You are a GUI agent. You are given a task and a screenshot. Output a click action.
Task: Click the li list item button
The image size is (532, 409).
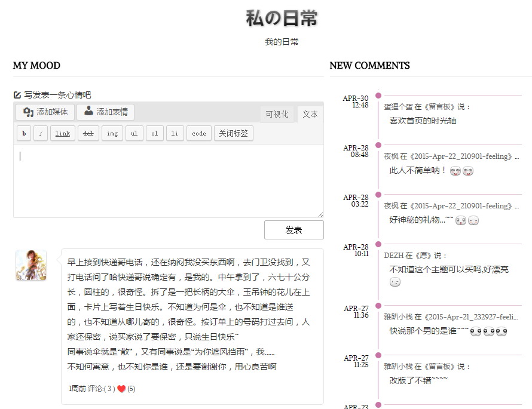[175, 134]
